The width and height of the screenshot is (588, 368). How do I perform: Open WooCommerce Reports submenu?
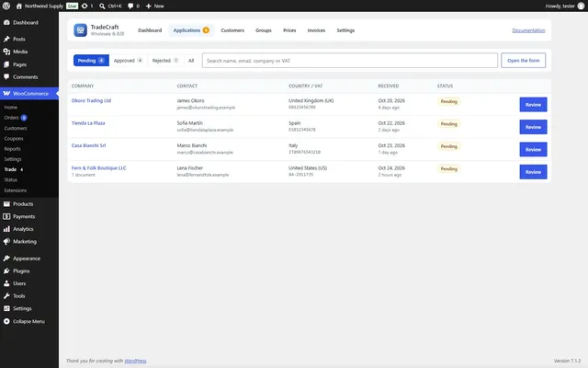[x=12, y=149]
